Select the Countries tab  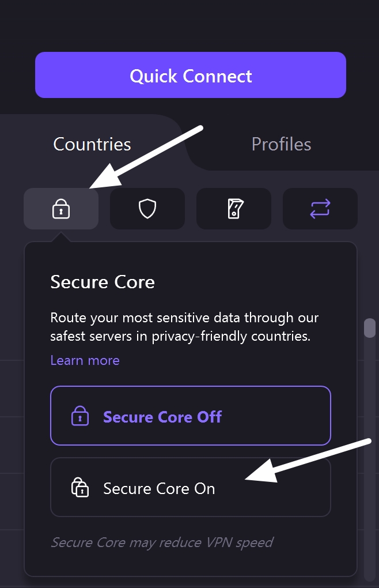pyautogui.click(x=92, y=144)
